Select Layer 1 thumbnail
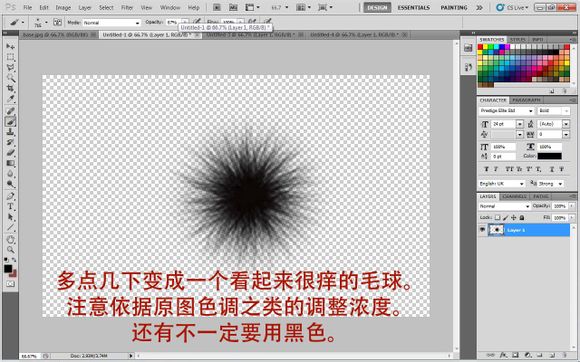 (x=496, y=230)
